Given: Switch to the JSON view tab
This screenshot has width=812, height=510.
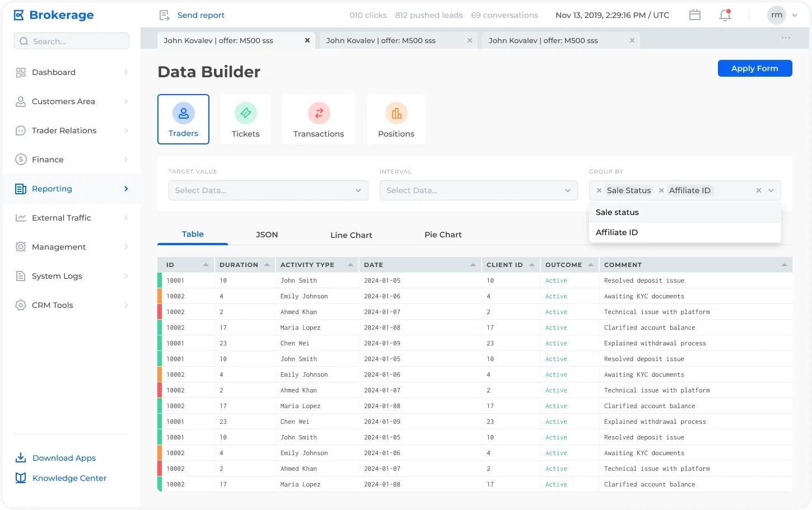Looking at the screenshot, I should [267, 235].
